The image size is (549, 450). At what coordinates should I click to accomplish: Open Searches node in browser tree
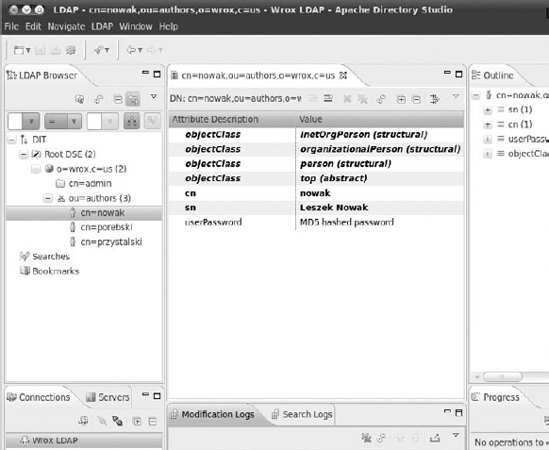coord(51,257)
